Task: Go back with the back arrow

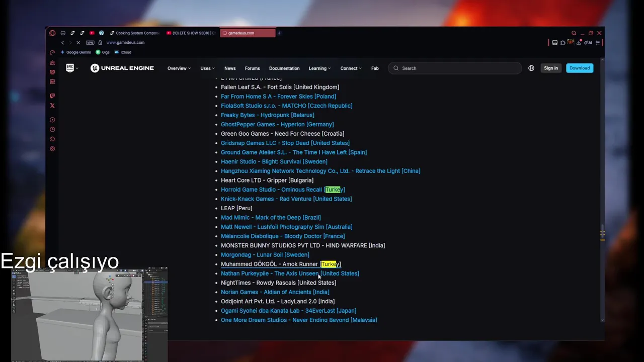Action: coord(62,43)
